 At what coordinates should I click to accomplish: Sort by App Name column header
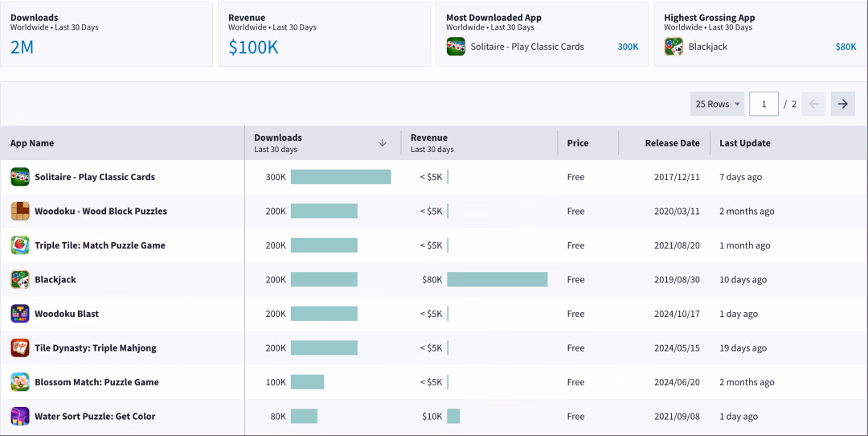pos(32,143)
